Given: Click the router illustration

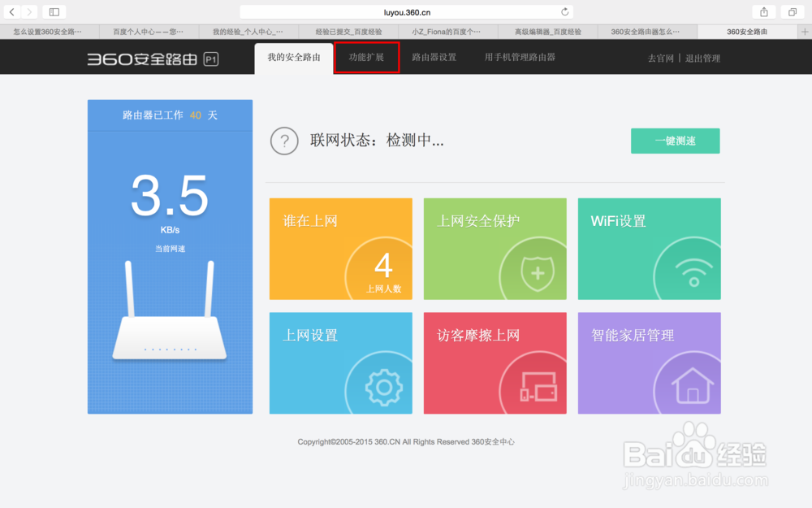Looking at the screenshot, I should point(170,310).
